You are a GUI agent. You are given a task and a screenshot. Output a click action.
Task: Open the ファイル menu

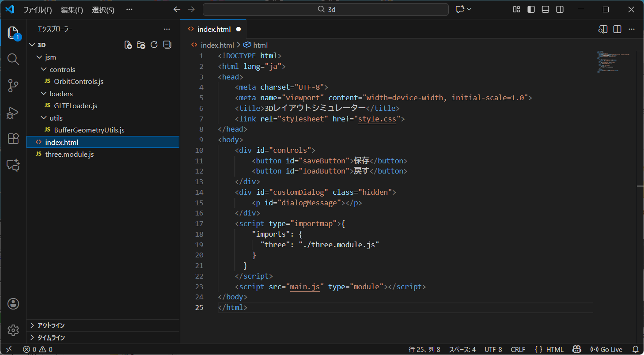pyautogui.click(x=39, y=9)
